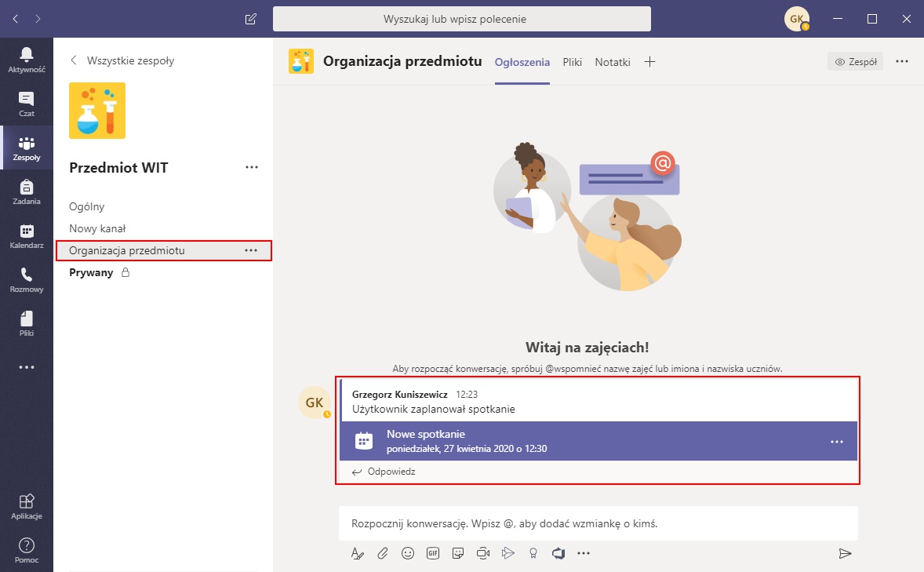The height and width of the screenshot is (572, 924).
Task: Click the Zespół visibility button
Action: coord(855,61)
